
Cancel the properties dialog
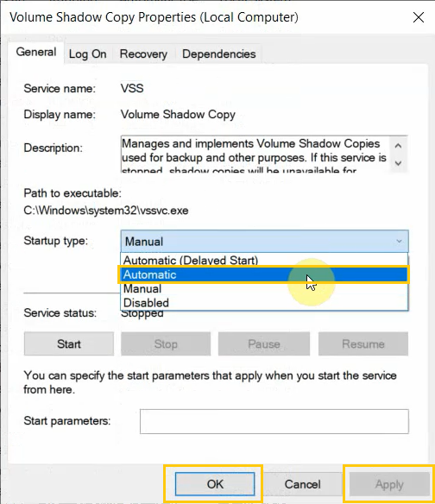(303, 484)
